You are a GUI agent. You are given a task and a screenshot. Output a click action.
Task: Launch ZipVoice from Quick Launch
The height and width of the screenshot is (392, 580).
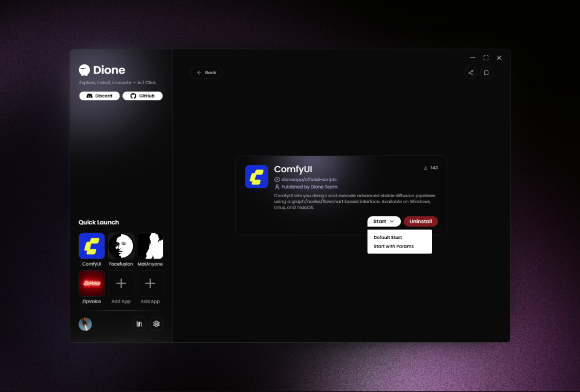(x=92, y=284)
